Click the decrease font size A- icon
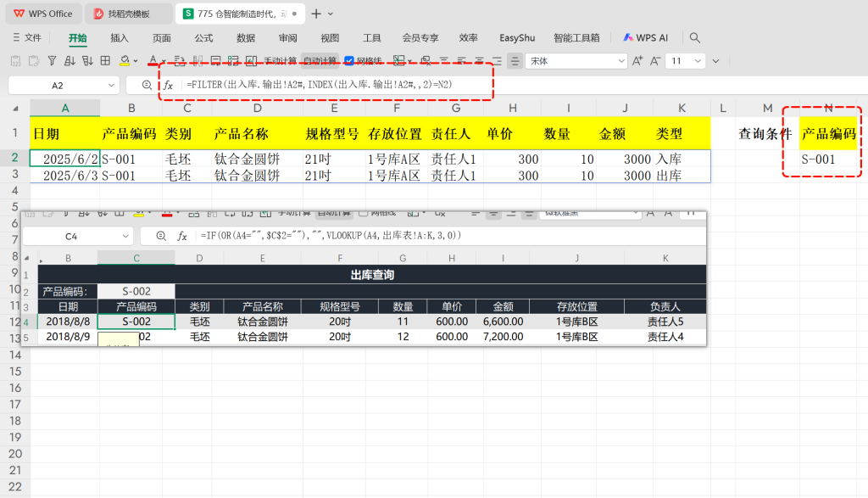Image resolution: width=868 pixels, height=498 pixels. (655, 61)
